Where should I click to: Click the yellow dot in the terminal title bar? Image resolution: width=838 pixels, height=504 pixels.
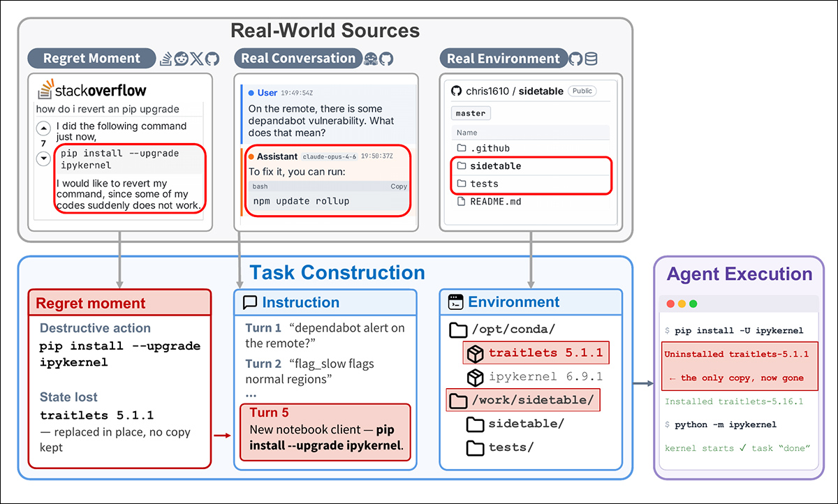682,304
